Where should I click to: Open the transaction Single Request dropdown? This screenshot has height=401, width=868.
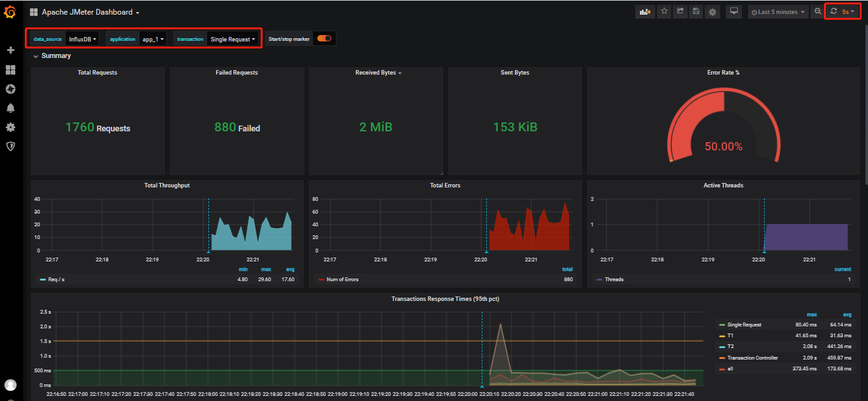point(233,39)
